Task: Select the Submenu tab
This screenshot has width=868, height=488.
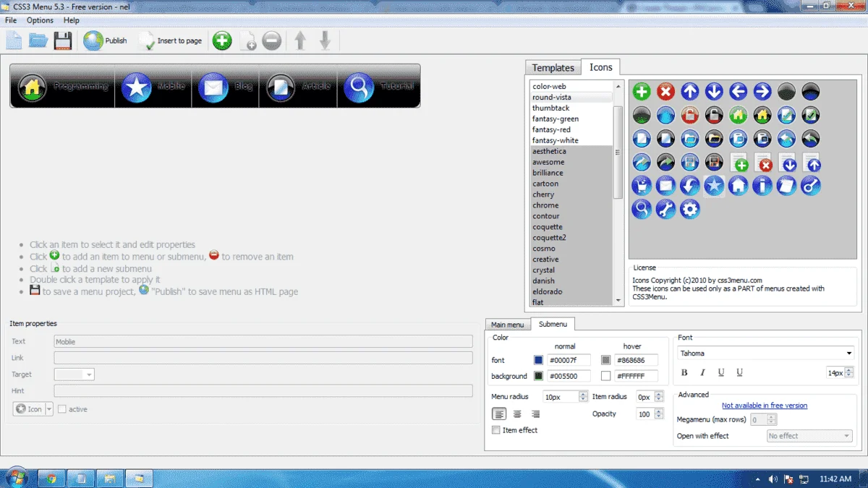Action: pyautogui.click(x=553, y=324)
